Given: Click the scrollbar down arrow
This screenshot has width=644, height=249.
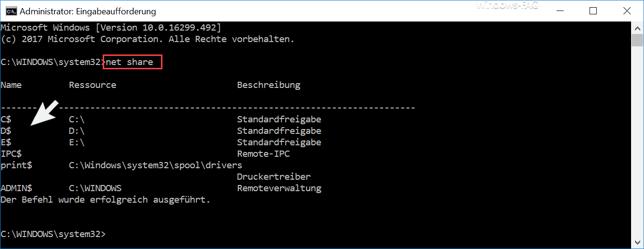Looking at the screenshot, I should point(637,243).
